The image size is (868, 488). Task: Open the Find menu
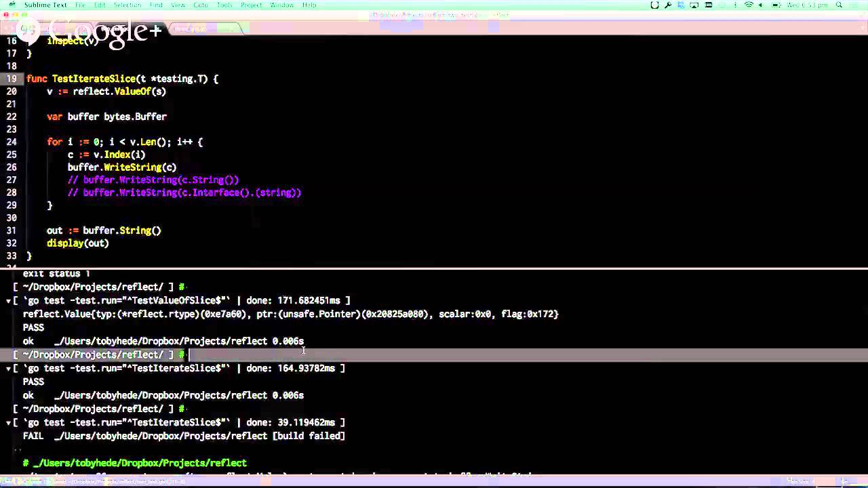(156, 5)
